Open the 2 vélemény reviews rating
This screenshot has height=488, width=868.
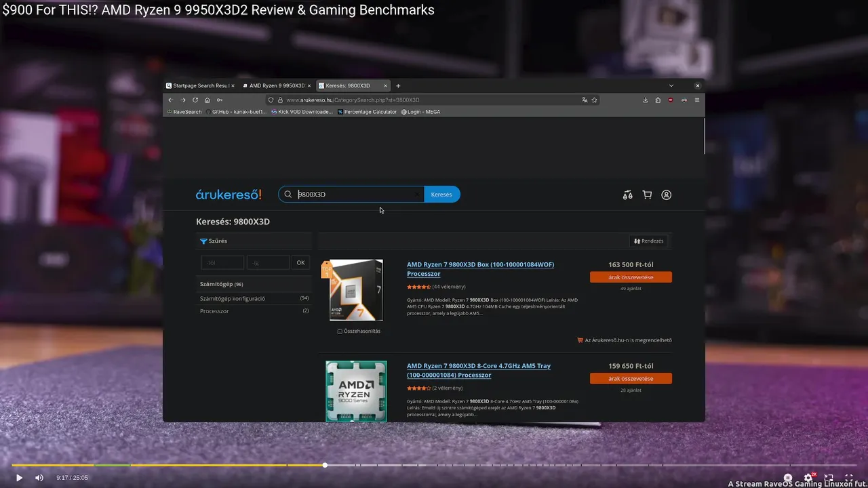(x=435, y=388)
